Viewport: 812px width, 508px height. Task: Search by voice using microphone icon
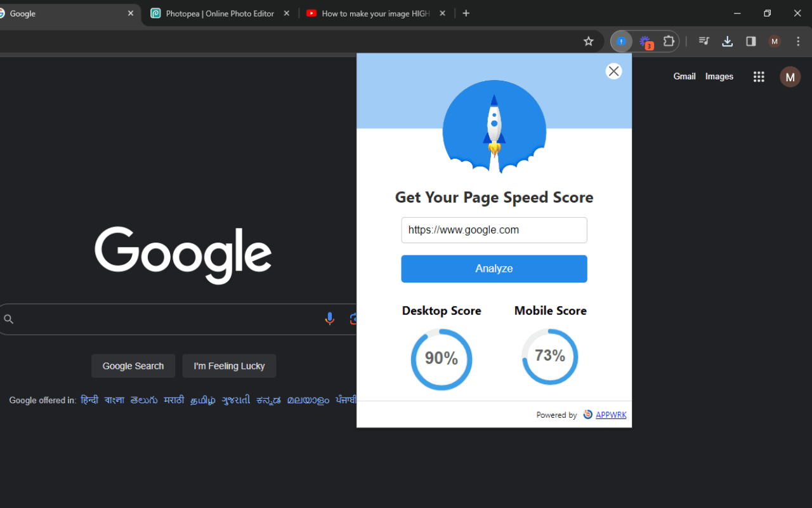[329, 319]
